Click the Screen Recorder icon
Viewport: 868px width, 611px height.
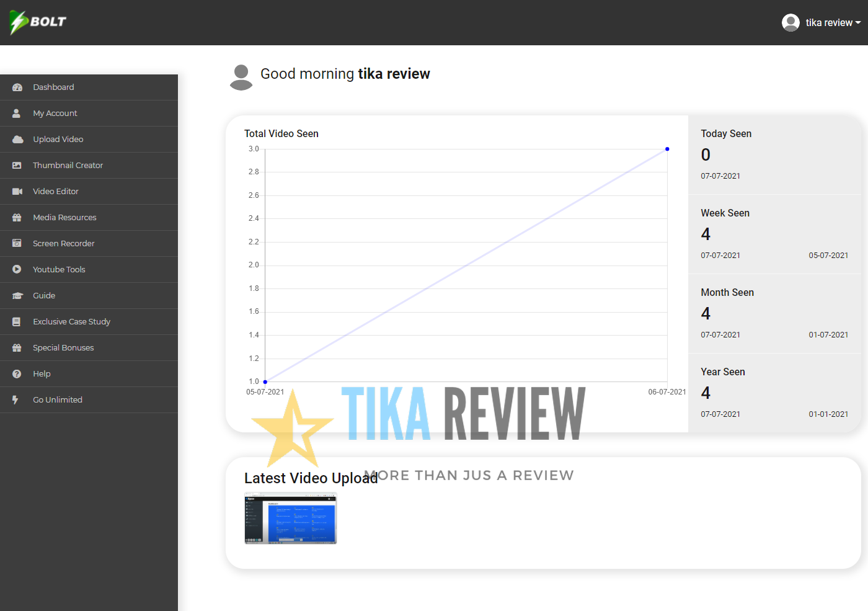coord(17,244)
